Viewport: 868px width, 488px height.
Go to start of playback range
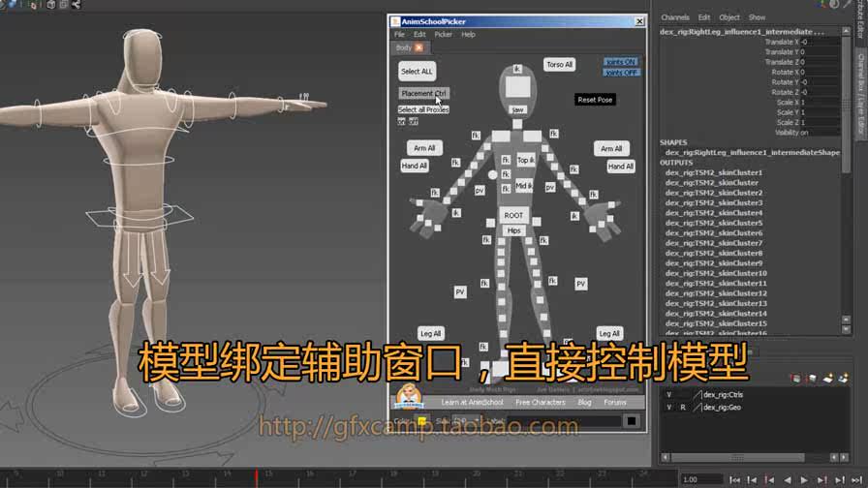734,480
